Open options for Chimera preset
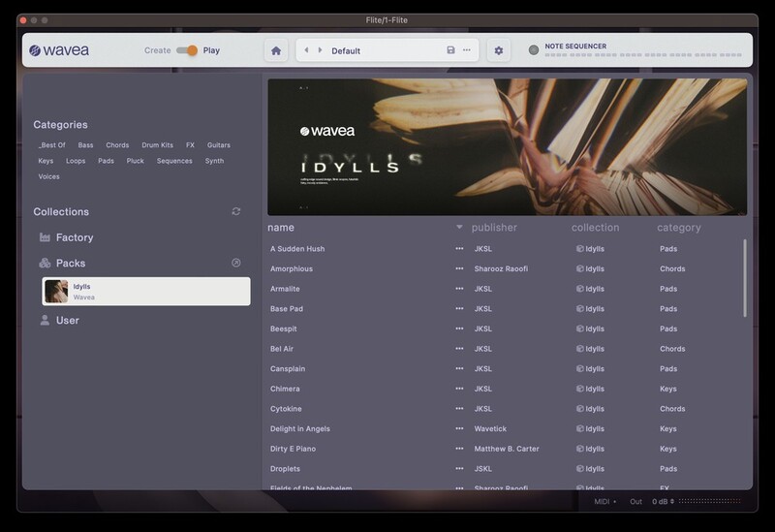Viewport: 775px width, 532px height. (x=459, y=389)
